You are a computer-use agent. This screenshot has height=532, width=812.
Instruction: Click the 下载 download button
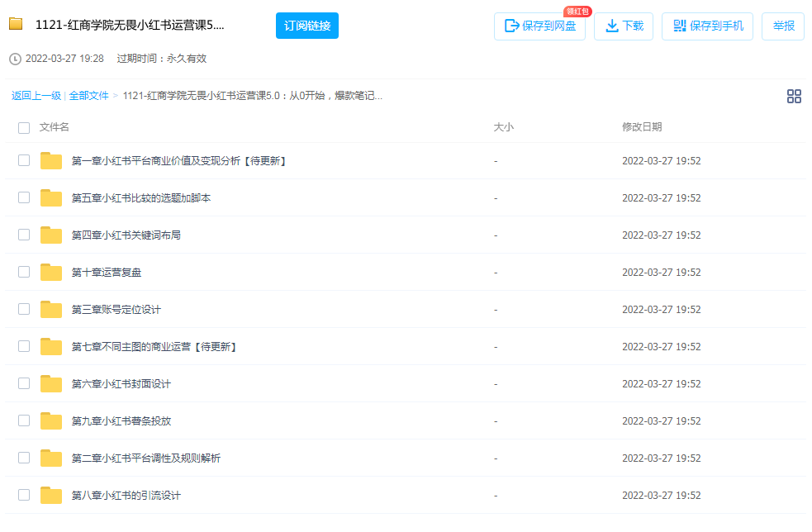624,26
